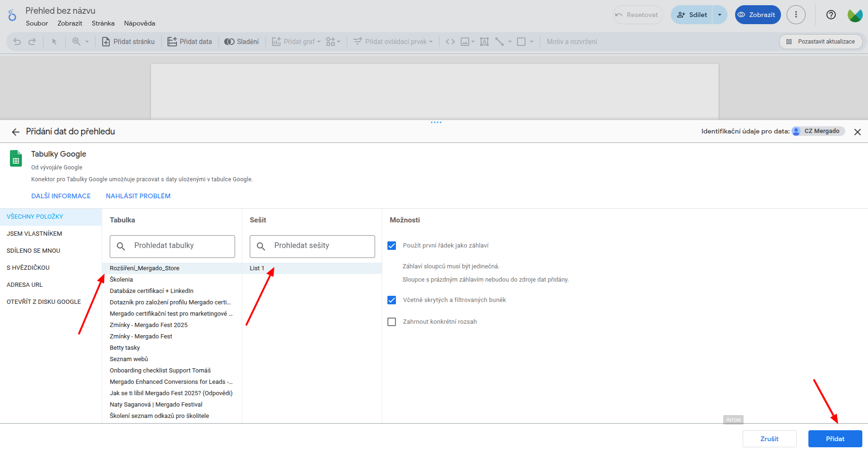The image size is (868, 452).
Task: Click the redo arrow icon
Action: point(32,42)
